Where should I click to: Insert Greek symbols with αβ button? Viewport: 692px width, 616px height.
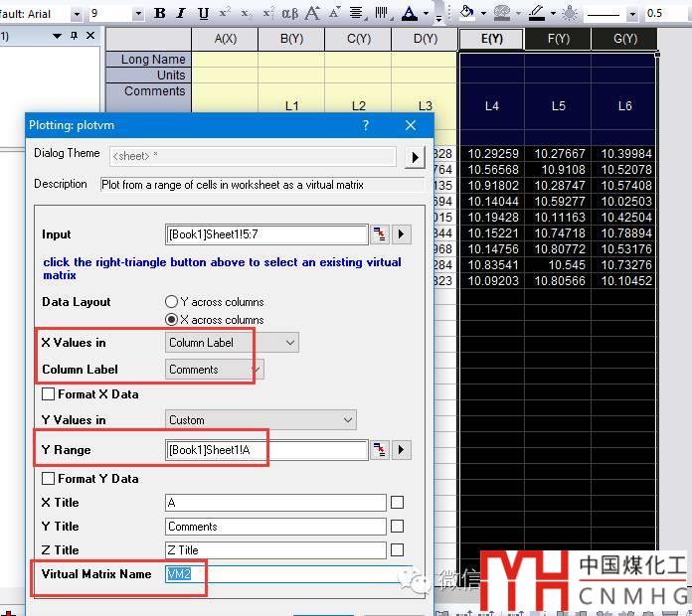click(289, 14)
